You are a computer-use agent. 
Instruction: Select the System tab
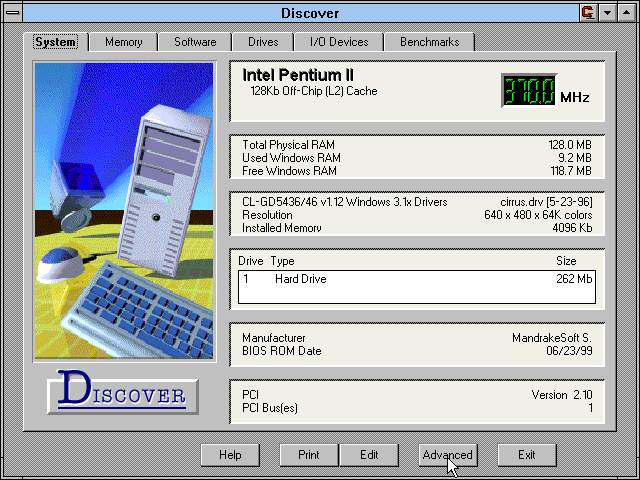coord(56,42)
